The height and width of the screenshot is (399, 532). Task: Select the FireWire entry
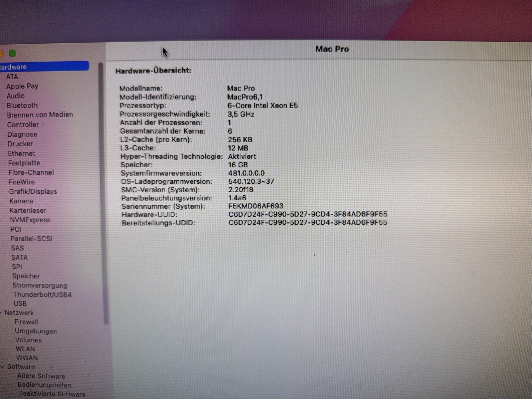tap(22, 182)
